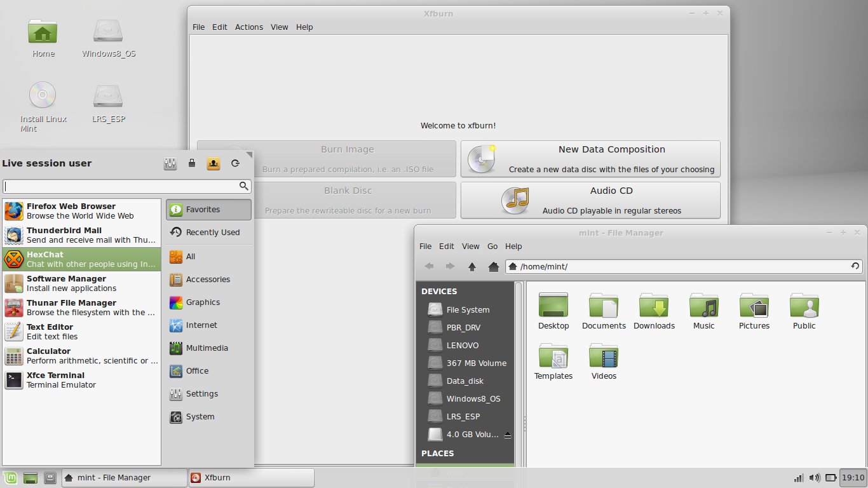Go back using File Manager back arrow
This screenshot has width=868, height=488.
click(x=430, y=266)
